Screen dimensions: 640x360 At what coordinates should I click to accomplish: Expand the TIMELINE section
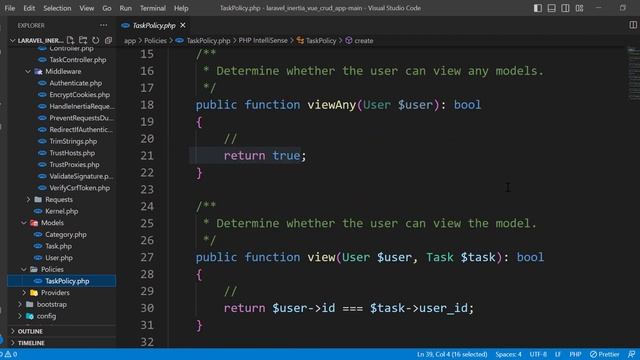(31, 343)
